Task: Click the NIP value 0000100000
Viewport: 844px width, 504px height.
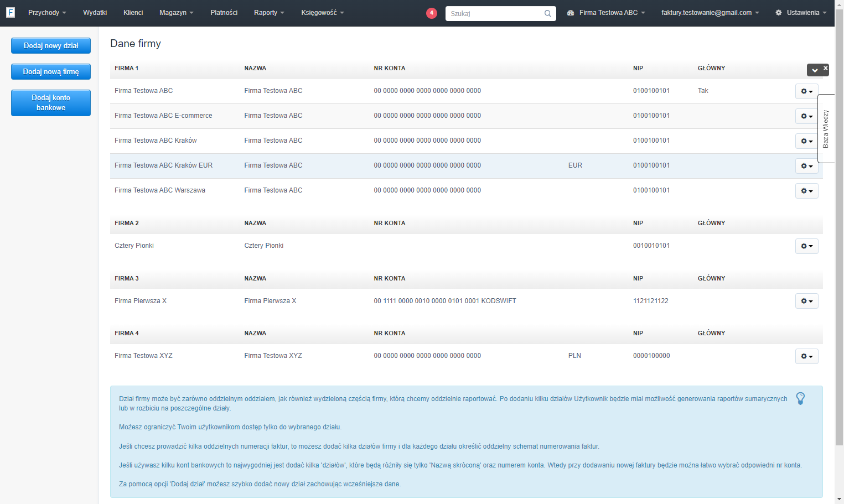Action: point(651,356)
